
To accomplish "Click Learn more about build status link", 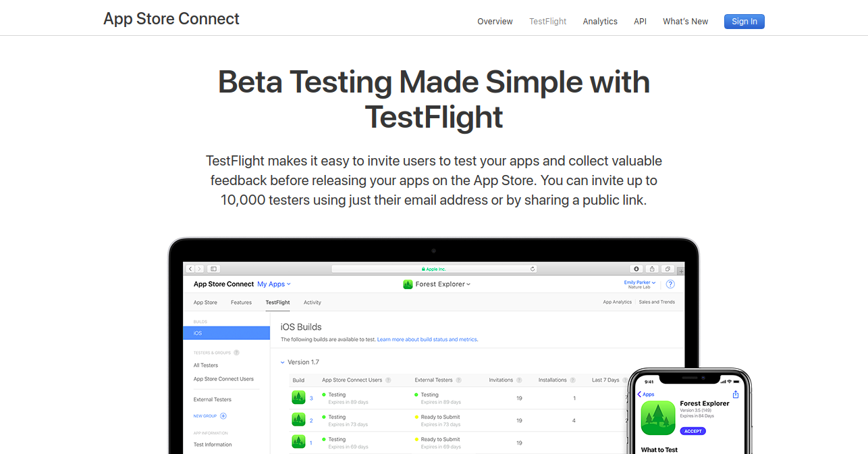I will pos(428,339).
